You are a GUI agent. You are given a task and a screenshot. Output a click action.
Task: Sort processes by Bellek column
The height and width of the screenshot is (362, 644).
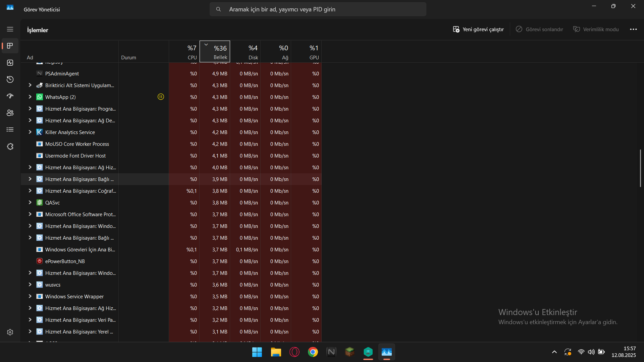pos(215,52)
